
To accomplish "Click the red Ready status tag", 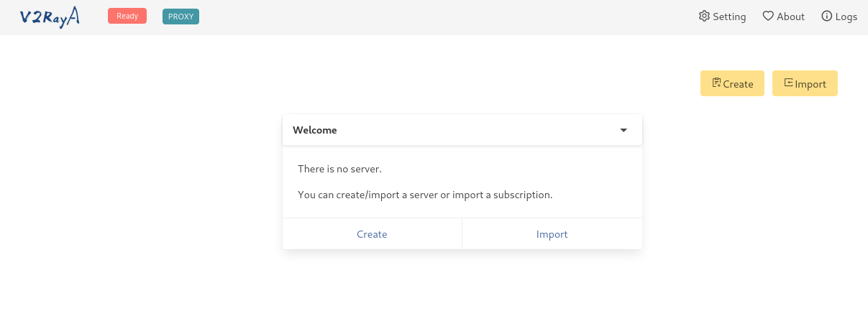I will [127, 16].
